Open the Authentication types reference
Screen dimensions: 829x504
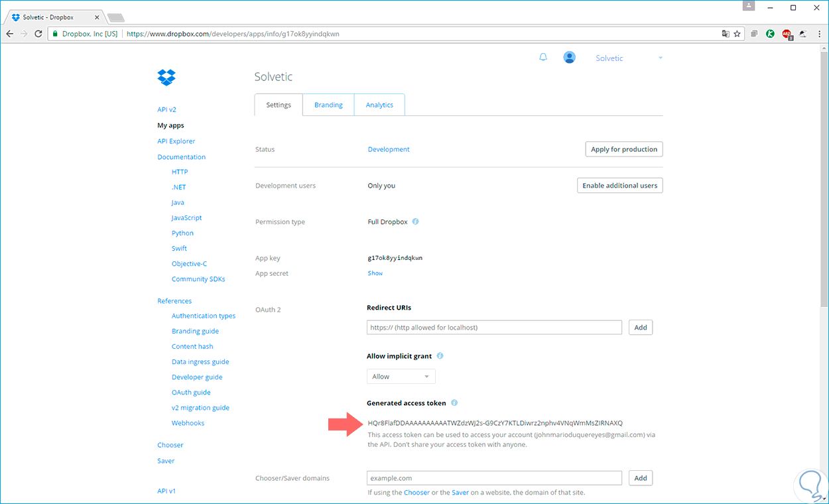tap(204, 316)
